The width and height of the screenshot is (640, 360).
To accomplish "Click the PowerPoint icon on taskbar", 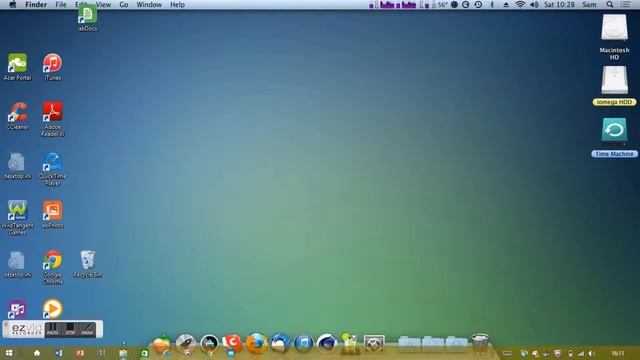I will coord(80,353).
